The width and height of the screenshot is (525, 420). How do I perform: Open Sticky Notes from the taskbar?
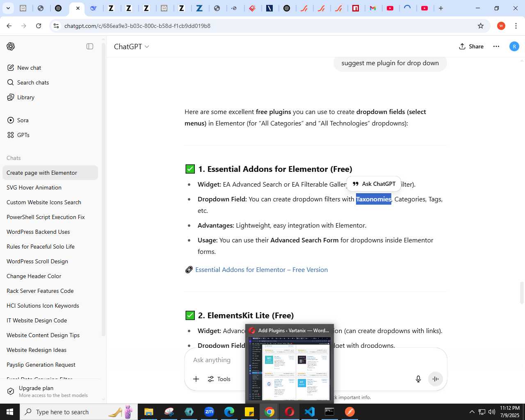click(249, 412)
